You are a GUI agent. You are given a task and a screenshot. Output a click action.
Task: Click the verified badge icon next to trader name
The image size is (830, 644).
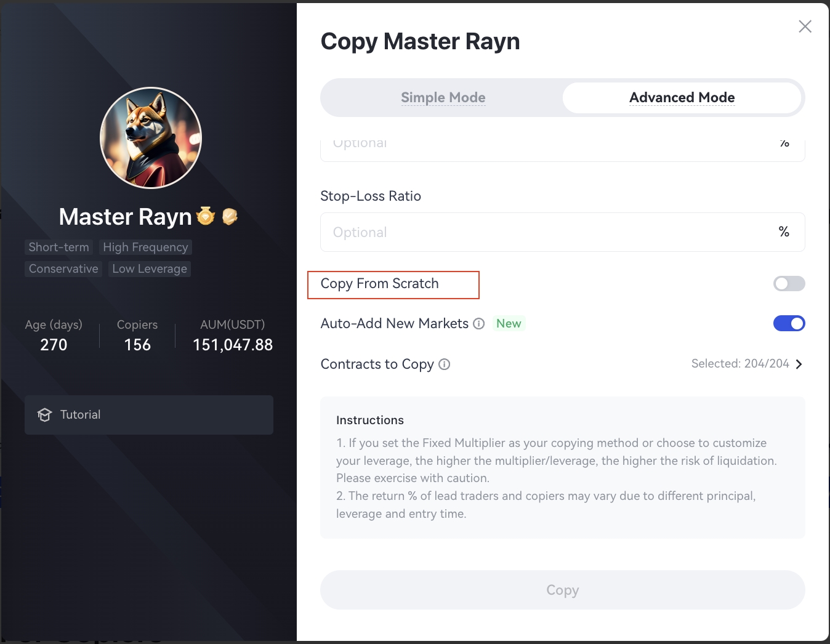pyautogui.click(x=230, y=217)
